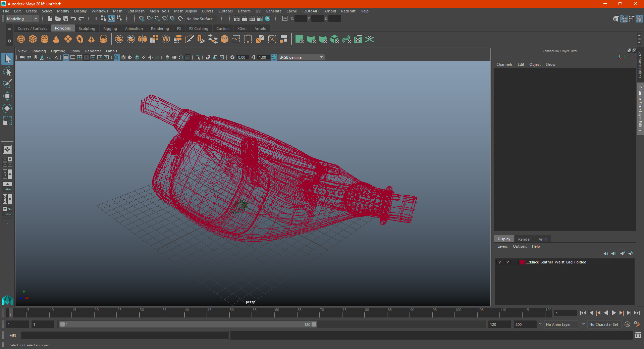The image size is (644, 349).
Task: Create a polygon plane from the shelf
Action: [x=68, y=39]
